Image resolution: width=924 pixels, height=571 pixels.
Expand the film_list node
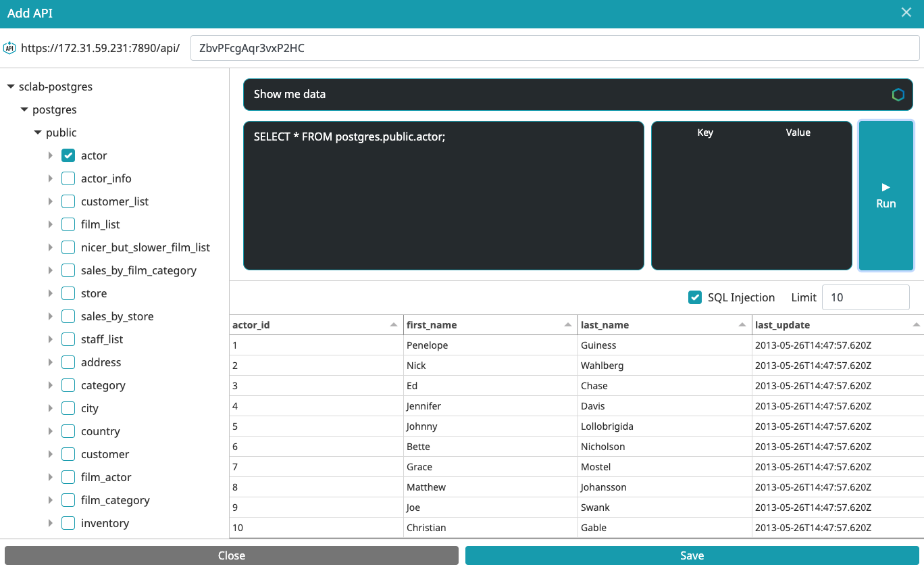coord(51,224)
